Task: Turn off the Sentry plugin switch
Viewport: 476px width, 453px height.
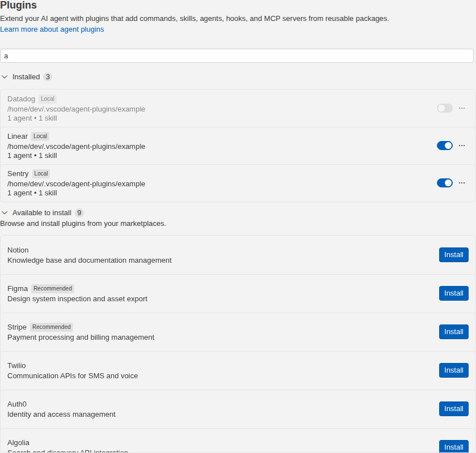Action: pyautogui.click(x=445, y=183)
